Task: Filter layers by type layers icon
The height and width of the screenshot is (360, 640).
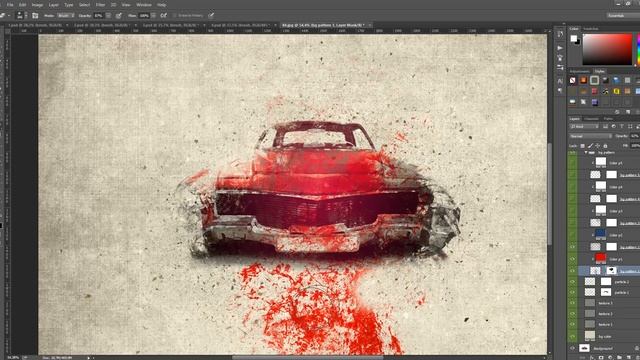Action: [622, 127]
